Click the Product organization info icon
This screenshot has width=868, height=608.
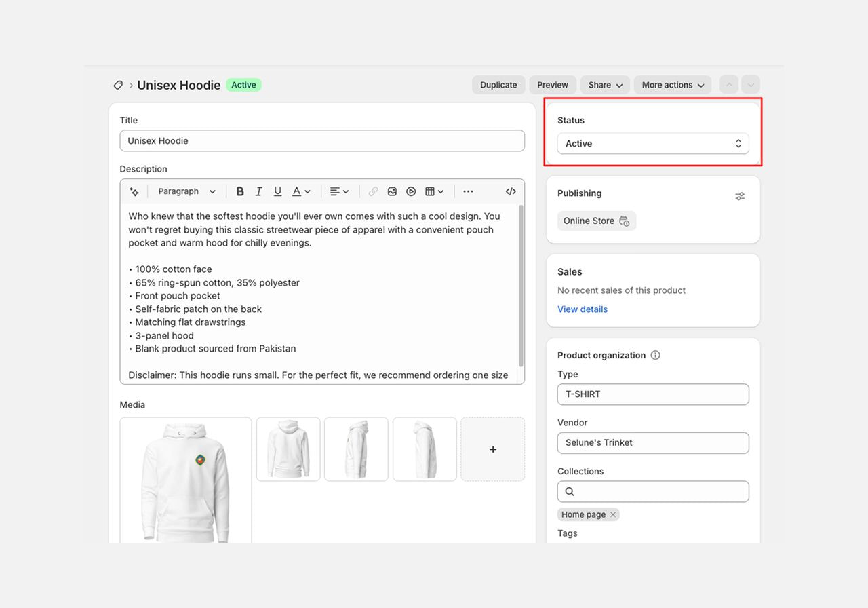(x=655, y=355)
